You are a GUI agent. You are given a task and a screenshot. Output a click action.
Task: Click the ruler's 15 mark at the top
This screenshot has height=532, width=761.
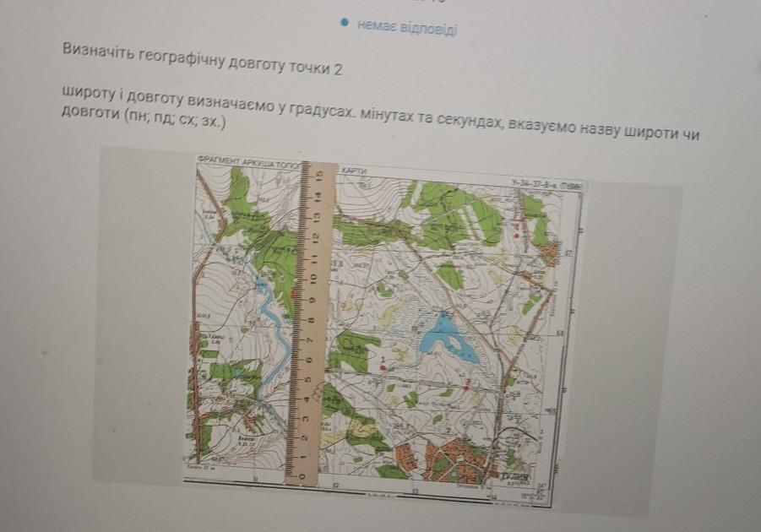(x=318, y=176)
